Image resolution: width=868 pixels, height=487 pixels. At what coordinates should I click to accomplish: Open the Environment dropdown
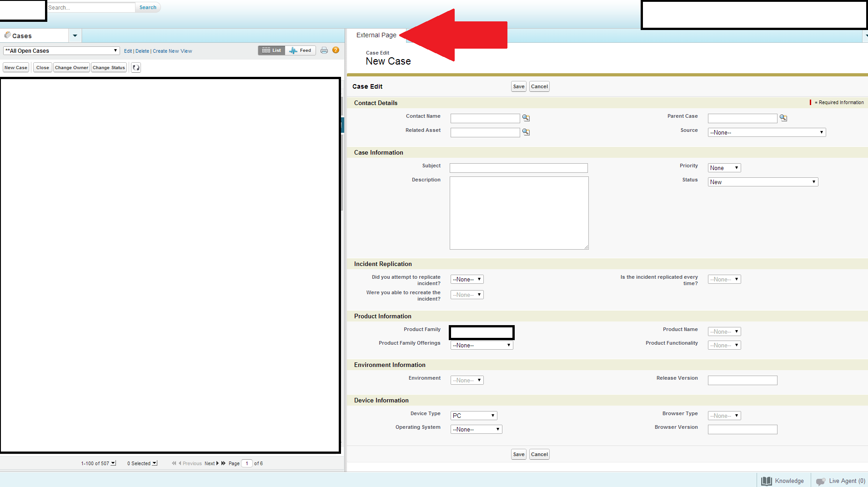[467, 380]
